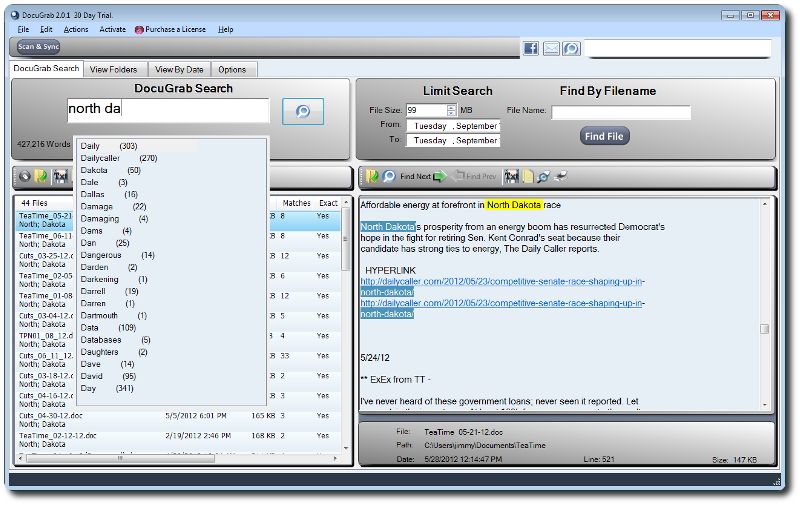Click the File Size value field
This screenshot has height=505, width=800.
pyautogui.click(x=427, y=110)
